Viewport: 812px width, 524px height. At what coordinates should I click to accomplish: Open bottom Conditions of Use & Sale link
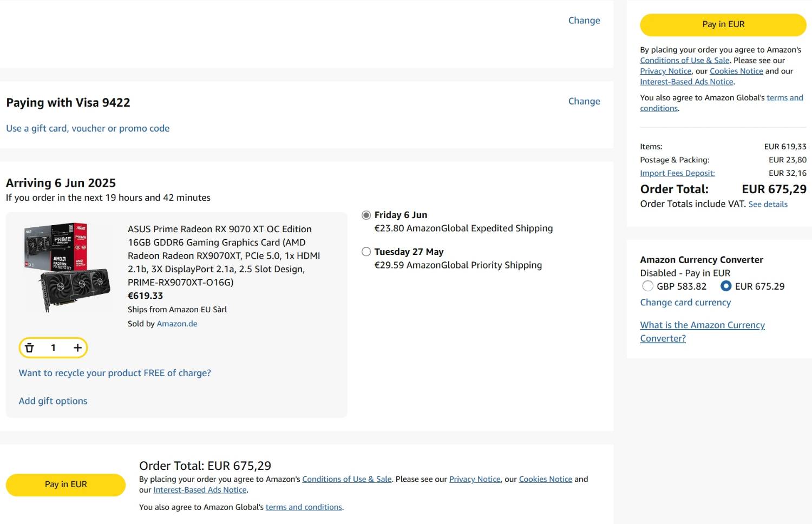[x=347, y=479]
